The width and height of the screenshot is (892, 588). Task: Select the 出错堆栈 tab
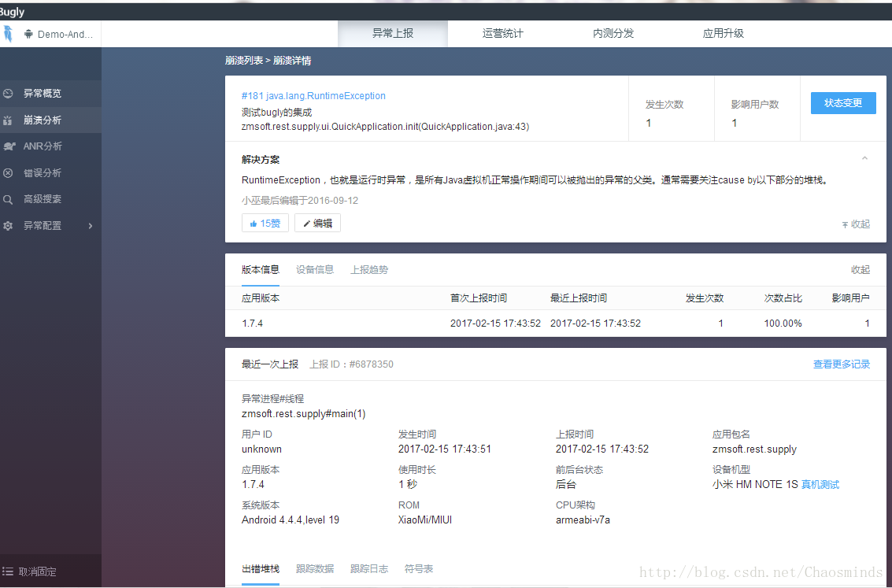(261, 568)
